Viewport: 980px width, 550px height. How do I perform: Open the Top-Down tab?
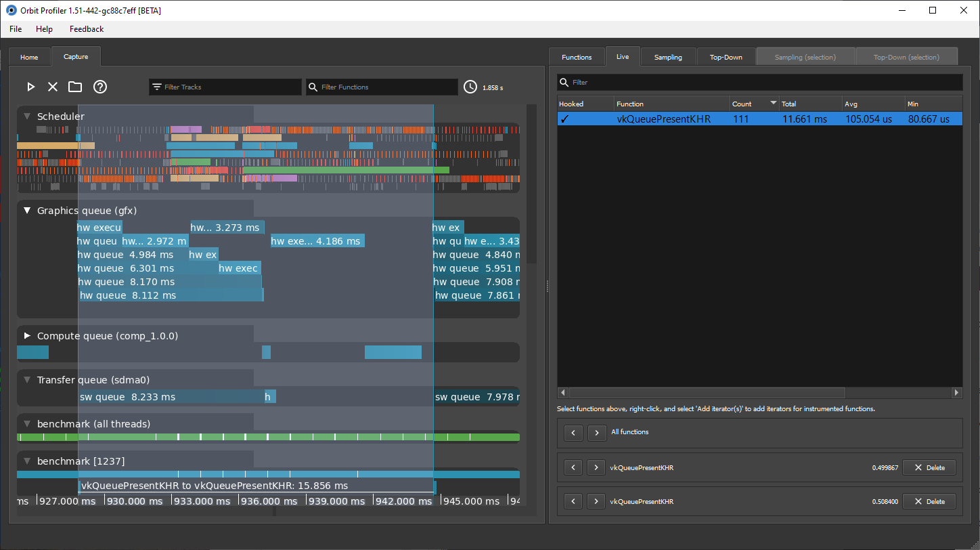[x=726, y=57]
